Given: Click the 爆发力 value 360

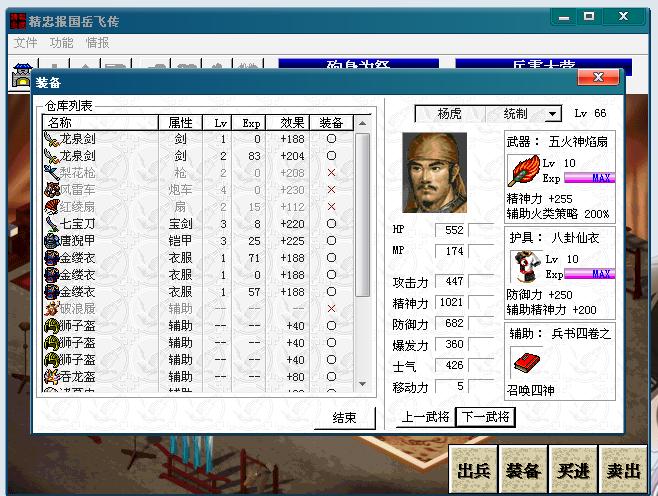Looking at the screenshot, I should click(451, 344).
